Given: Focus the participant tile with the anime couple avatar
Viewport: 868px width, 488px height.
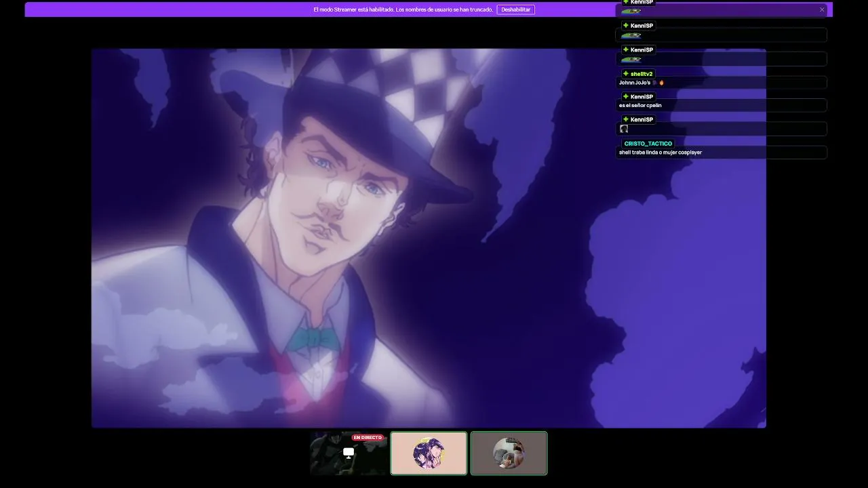Looking at the screenshot, I should 429,453.
